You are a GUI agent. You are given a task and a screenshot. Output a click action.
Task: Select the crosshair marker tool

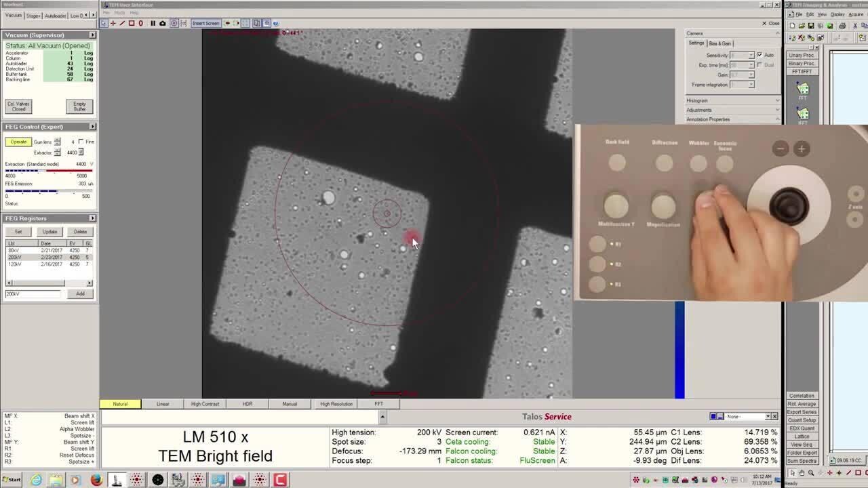[113, 23]
